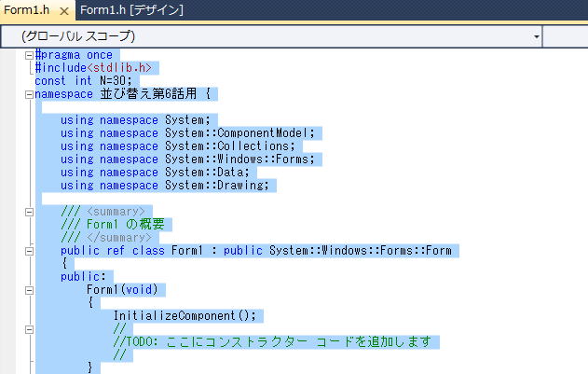
Task: Click System::Windows::Forms using line
Action: click(187, 159)
